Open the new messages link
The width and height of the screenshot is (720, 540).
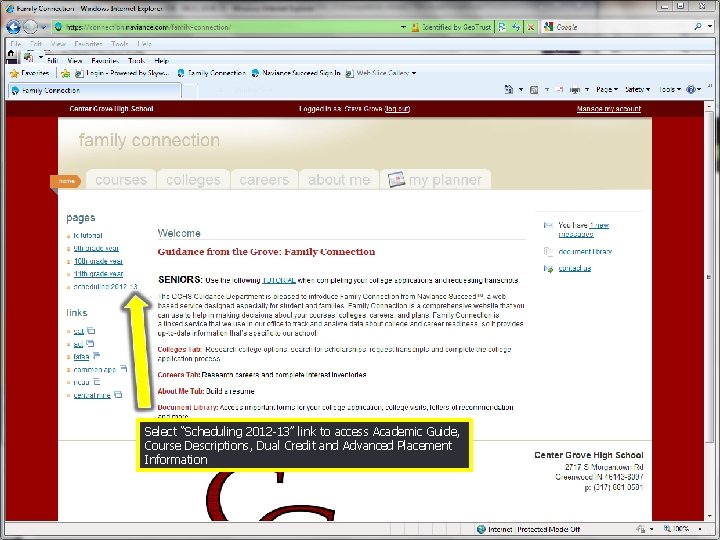[x=584, y=230]
